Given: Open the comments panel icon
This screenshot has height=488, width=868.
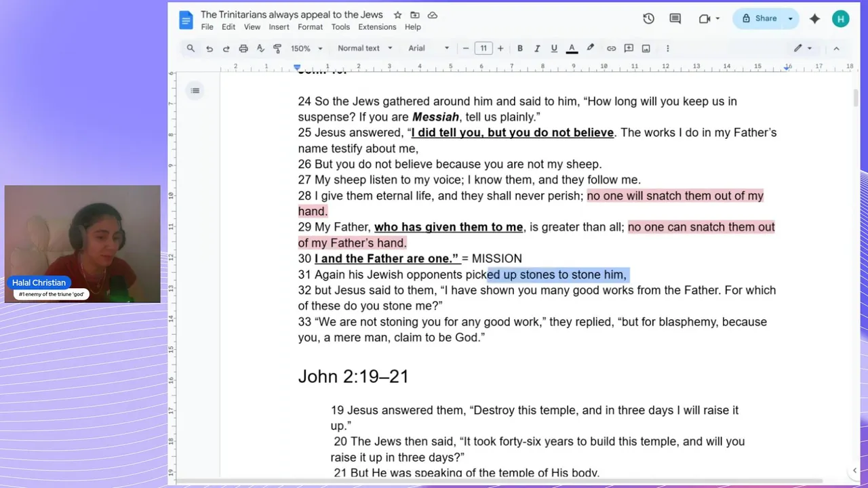Looking at the screenshot, I should point(675,19).
